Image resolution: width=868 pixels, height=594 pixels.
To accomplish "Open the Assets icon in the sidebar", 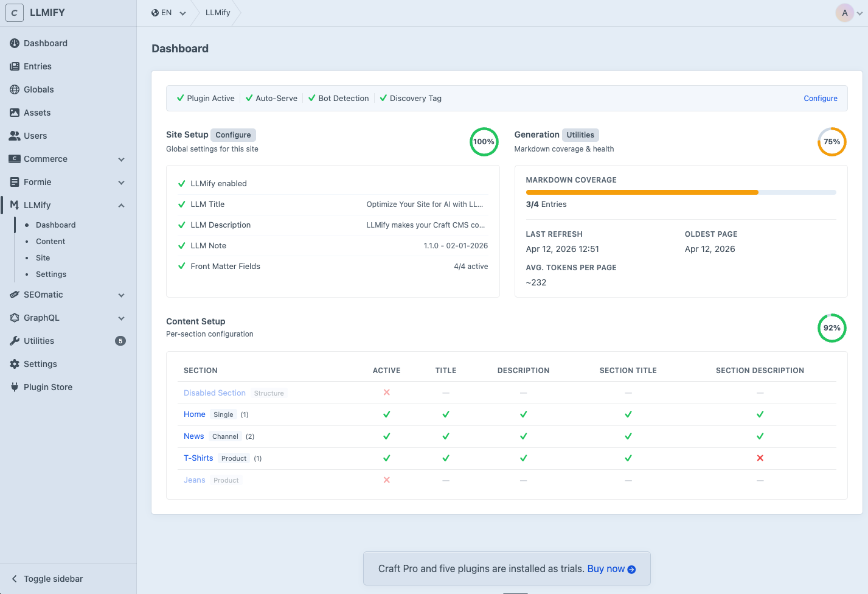I will click(13, 113).
